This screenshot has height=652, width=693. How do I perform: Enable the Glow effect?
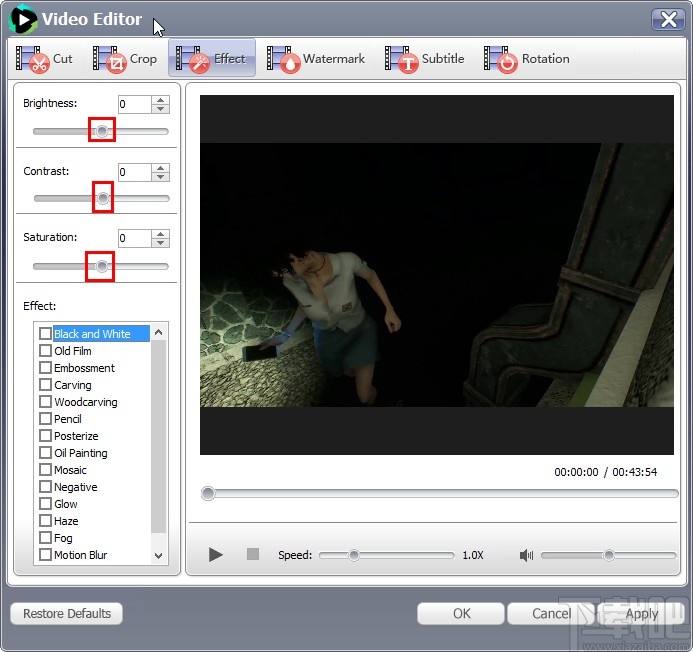[x=45, y=503]
